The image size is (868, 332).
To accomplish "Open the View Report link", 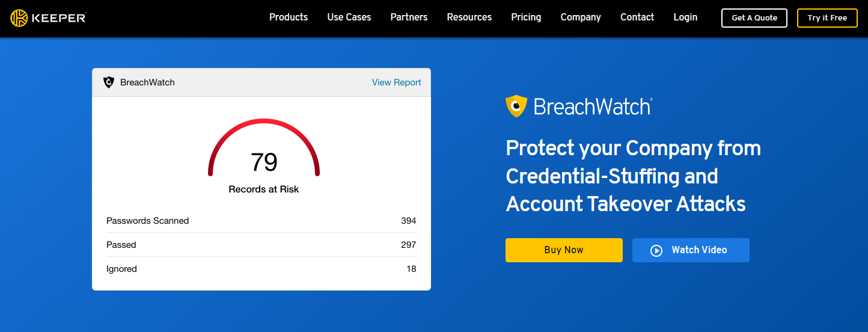I will coord(397,82).
